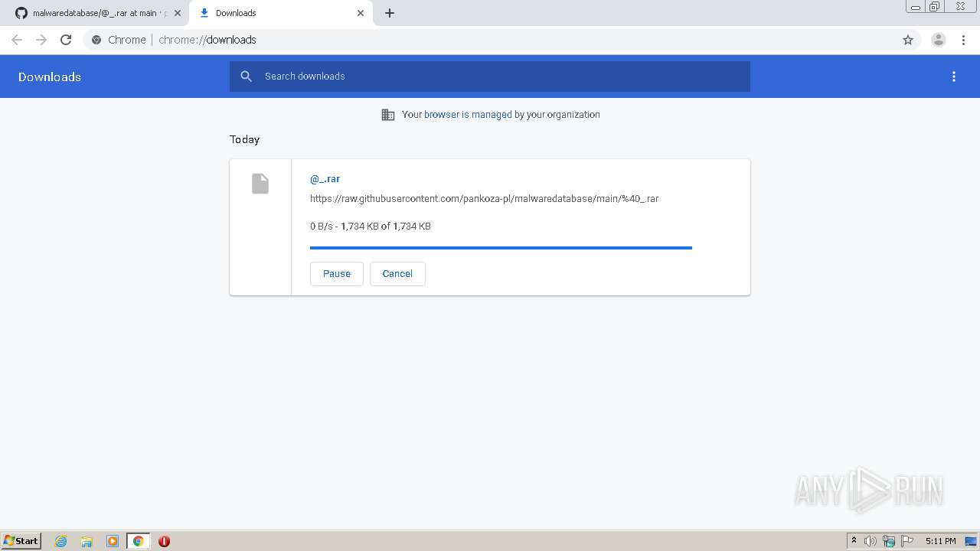Focus the Search downloads field
980x551 pixels.
(x=490, y=77)
